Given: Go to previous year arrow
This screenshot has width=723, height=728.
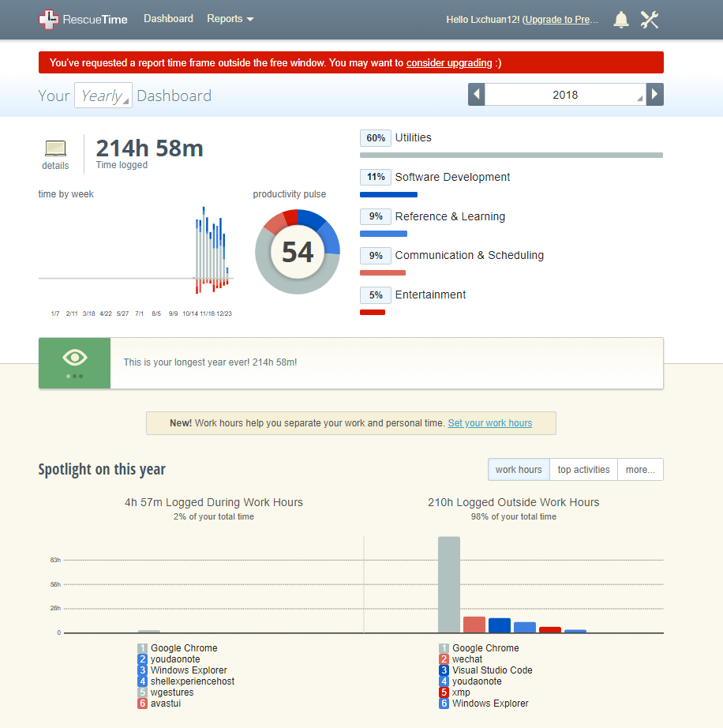Looking at the screenshot, I should coord(476,95).
